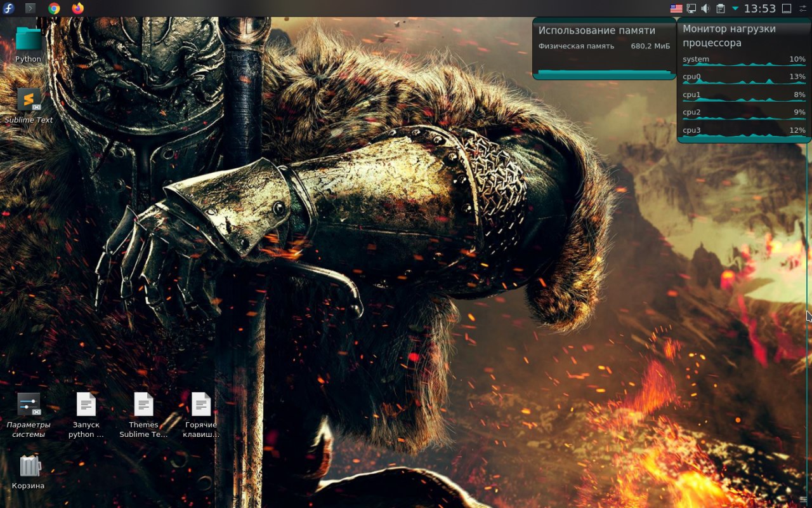Click the show desktop panel icon

[x=786, y=9]
